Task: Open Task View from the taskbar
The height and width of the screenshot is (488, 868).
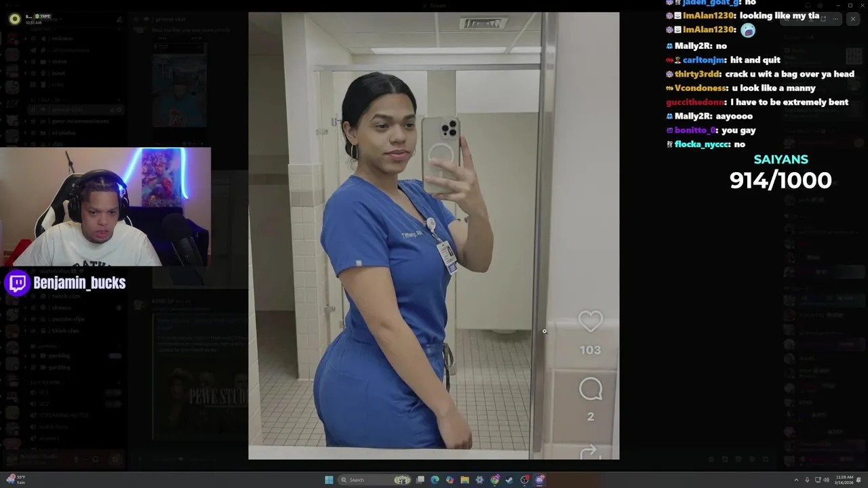Action: pyautogui.click(x=420, y=480)
